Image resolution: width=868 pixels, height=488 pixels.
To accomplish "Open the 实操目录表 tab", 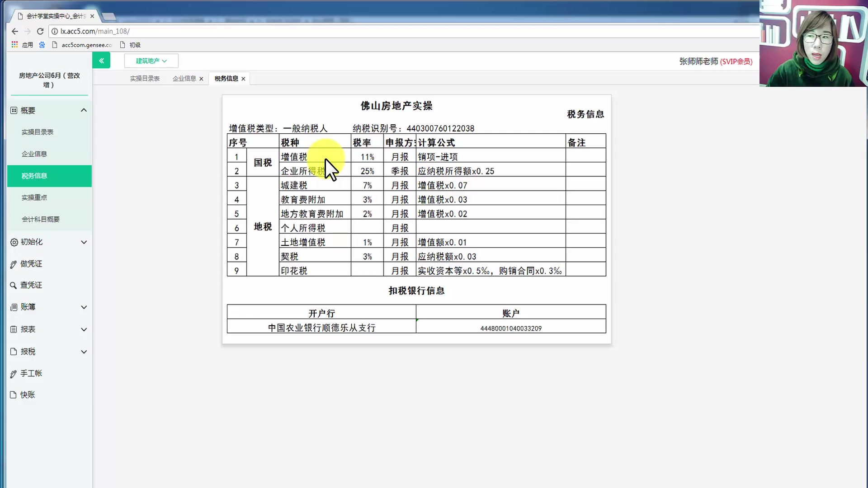I will (144, 78).
